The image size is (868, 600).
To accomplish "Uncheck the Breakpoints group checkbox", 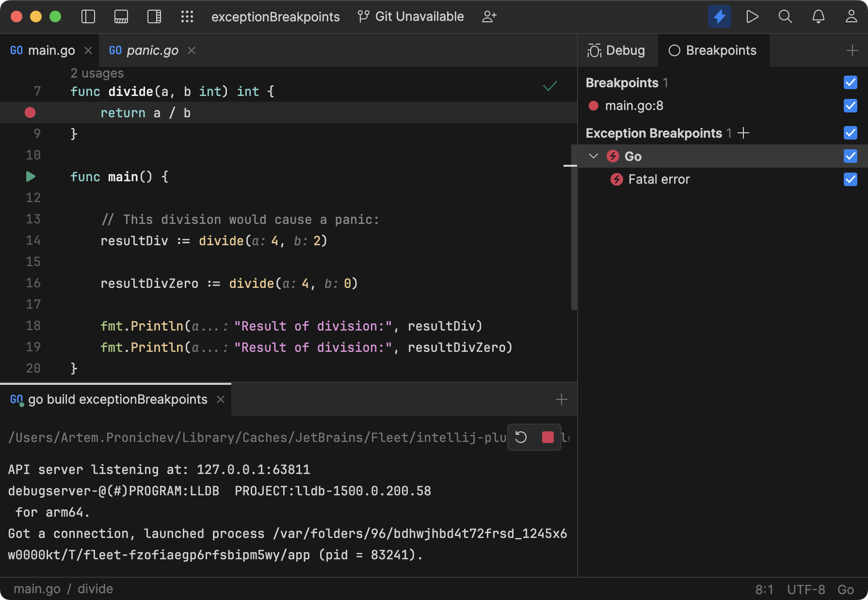I will (x=850, y=82).
